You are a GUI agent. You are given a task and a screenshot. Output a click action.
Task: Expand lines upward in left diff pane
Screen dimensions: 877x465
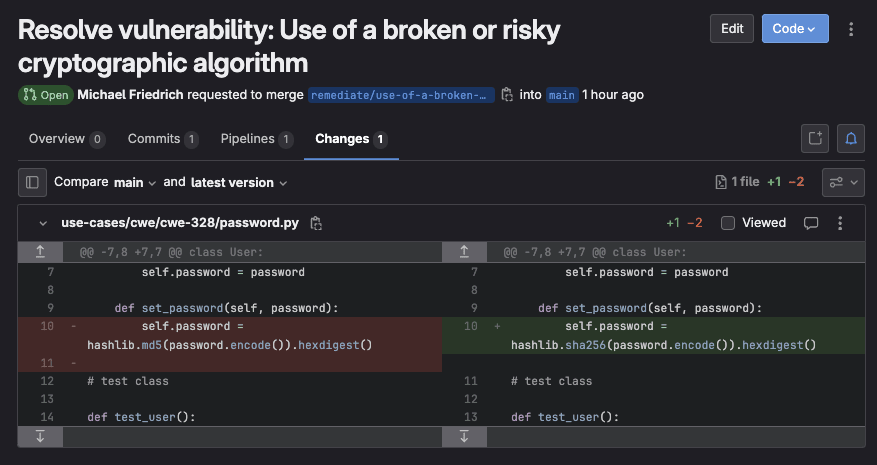[40, 252]
